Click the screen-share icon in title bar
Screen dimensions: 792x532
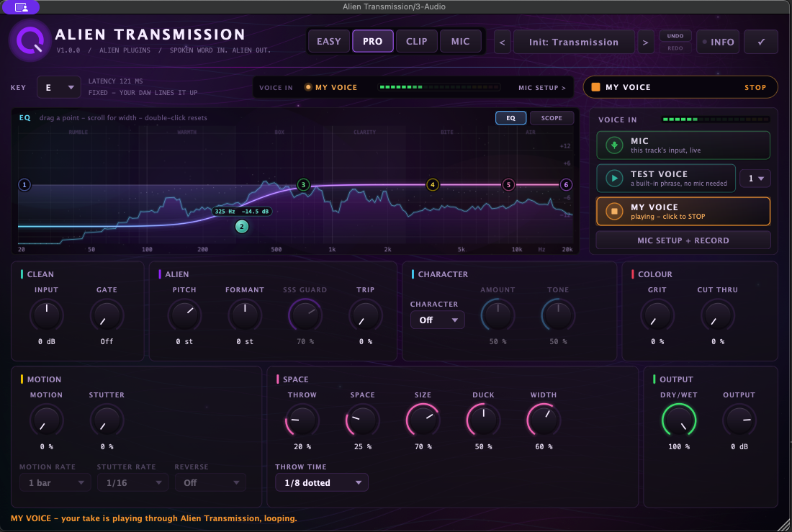click(x=21, y=7)
